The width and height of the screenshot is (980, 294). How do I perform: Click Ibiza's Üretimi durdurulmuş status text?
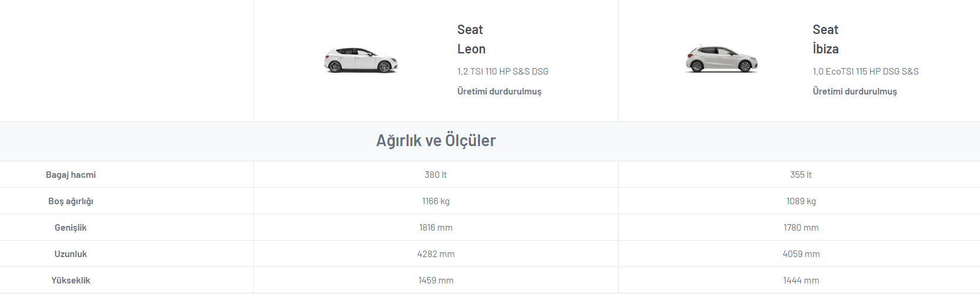pyautogui.click(x=855, y=92)
